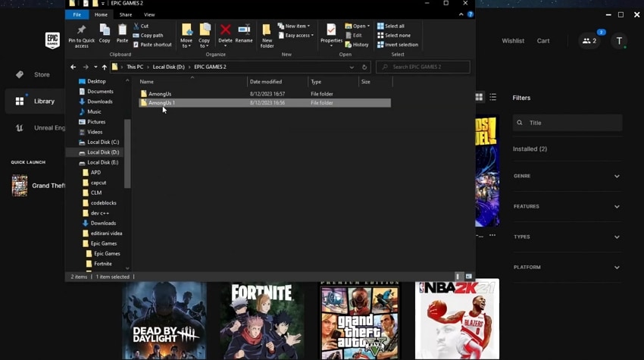This screenshot has height=360, width=644.
Task: Switch to large icons view in status bar
Action: click(x=469, y=277)
